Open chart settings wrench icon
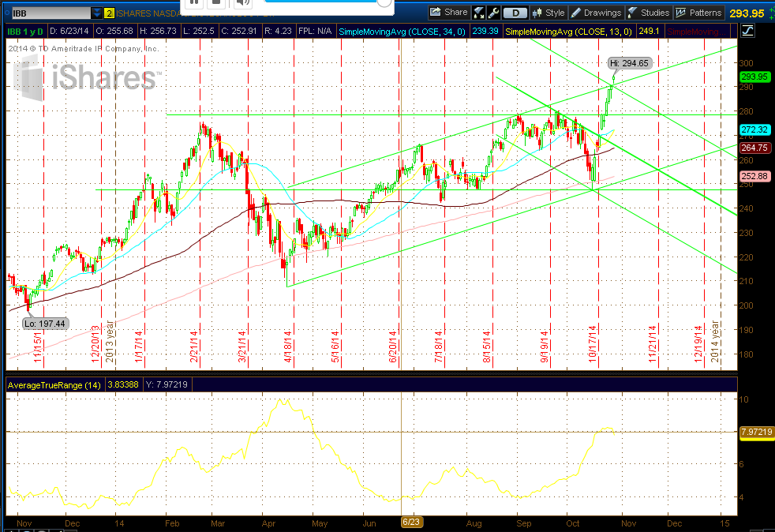Image resolution: width=775 pixels, height=532 pixels. pyautogui.click(x=493, y=13)
